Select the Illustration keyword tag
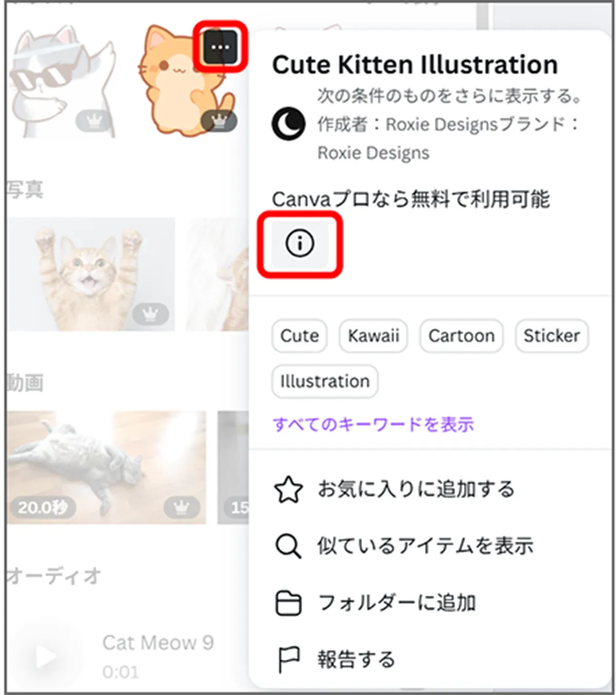The width and height of the screenshot is (616, 695). (325, 381)
